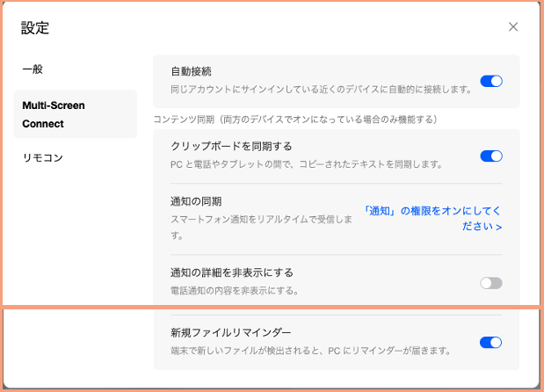The width and height of the screenshot is (544, 392).
Task: Click the new file reminder description text
Action: 310,351
